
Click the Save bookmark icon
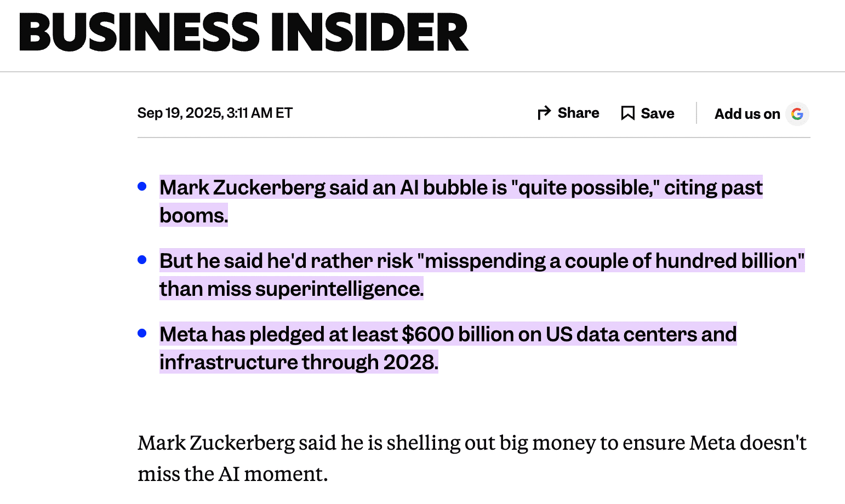pos(627,113)
